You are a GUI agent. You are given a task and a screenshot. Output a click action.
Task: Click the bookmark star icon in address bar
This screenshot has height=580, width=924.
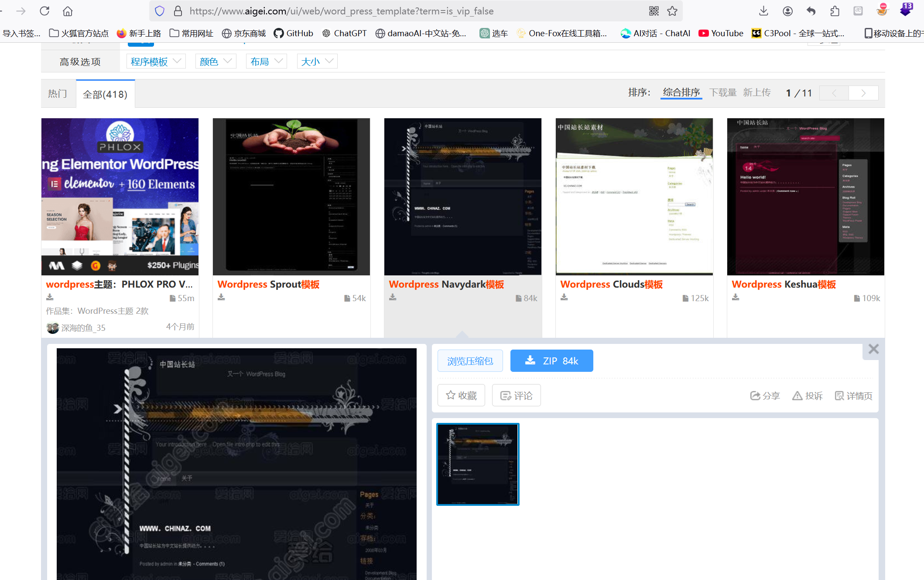coord(672,11)
